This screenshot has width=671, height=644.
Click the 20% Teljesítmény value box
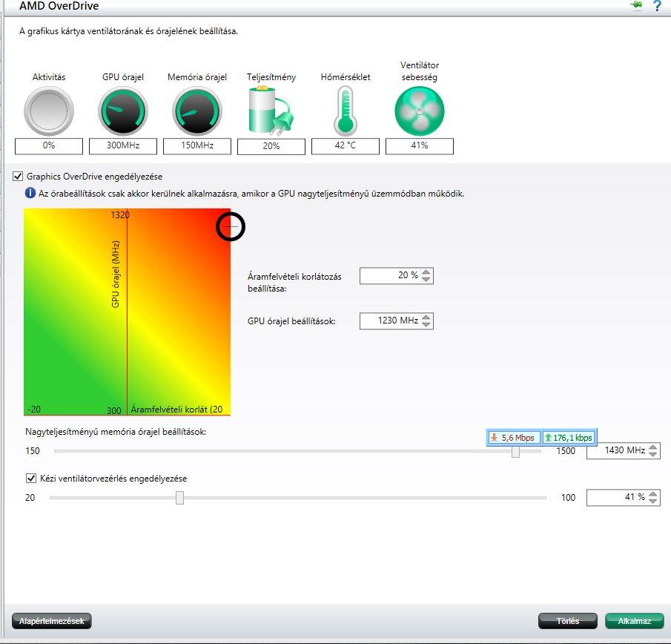tap(271, 146)
